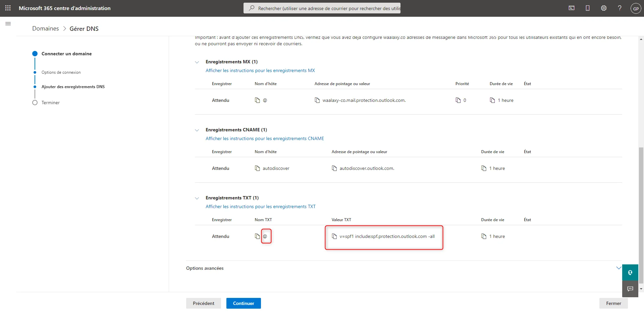Screen dimensions: 644x314
Task: Click the Enregistrements MX (1) heading
Action: pos(231,62)
